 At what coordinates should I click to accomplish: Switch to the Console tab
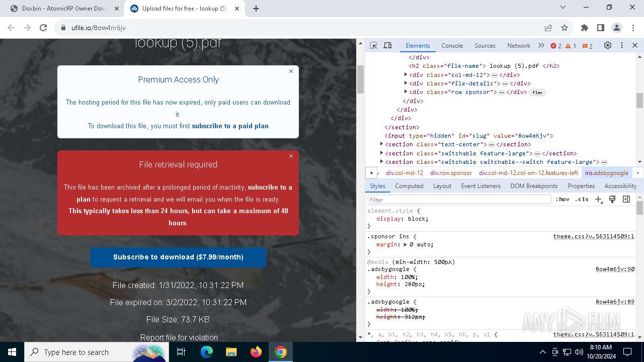tap(452, 45)
